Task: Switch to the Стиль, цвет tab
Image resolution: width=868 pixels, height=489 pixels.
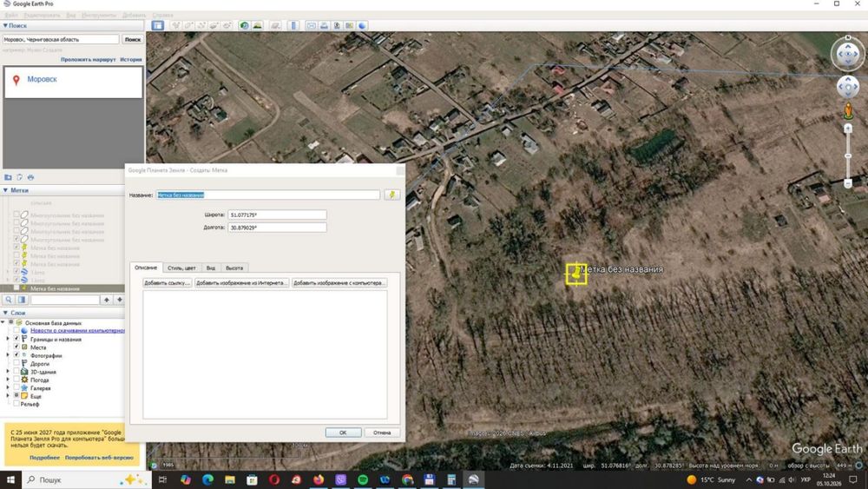Action: coord(181,268)
